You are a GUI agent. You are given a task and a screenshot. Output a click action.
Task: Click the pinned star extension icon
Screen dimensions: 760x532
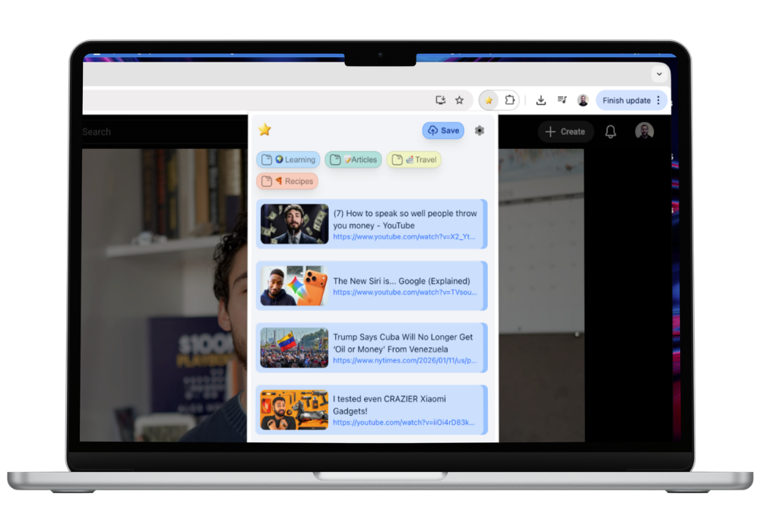click(487, 100)
